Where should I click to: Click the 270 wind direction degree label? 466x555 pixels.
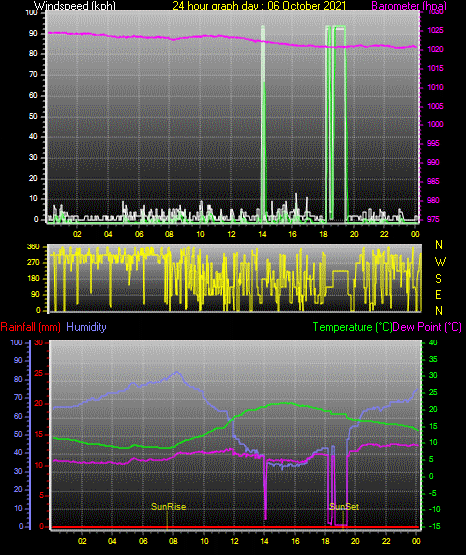[x=33, y=263]
